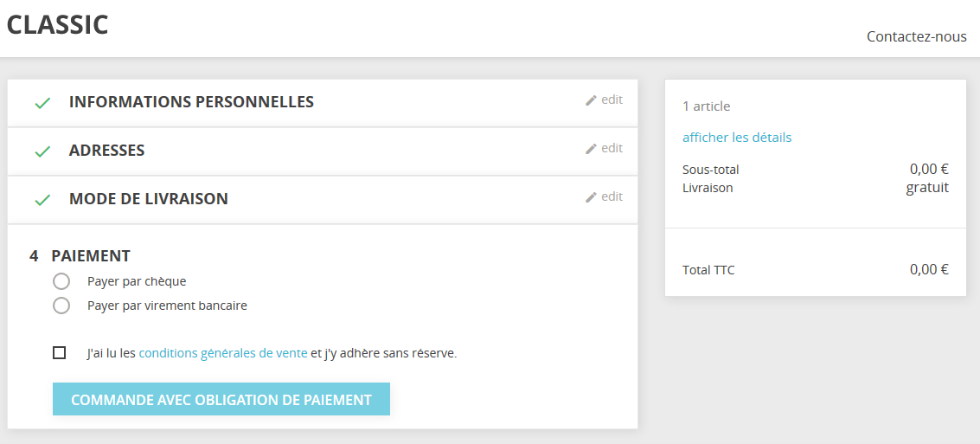
Task: Click Commande avec obligation de paiement button
Action: (221, 399)
